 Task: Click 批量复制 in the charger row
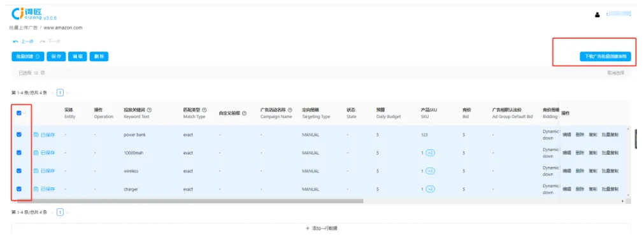click(x=610, y=189)
